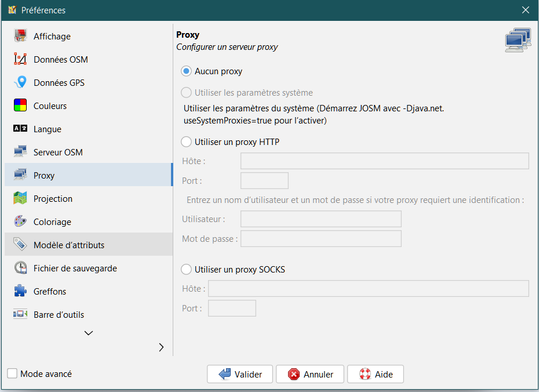Viewport: 539px width, 392px height.
Task: Expand sidebar list with down chevron
Action: [89, 333]
